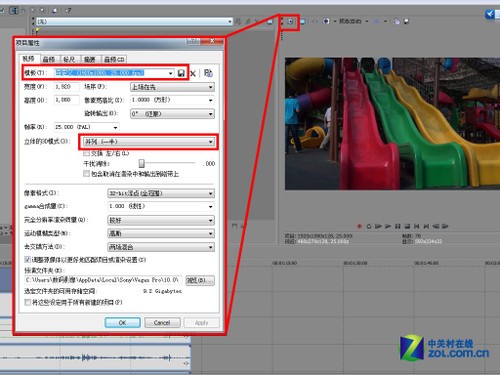Click the red Record button under preview

(359, 226)
